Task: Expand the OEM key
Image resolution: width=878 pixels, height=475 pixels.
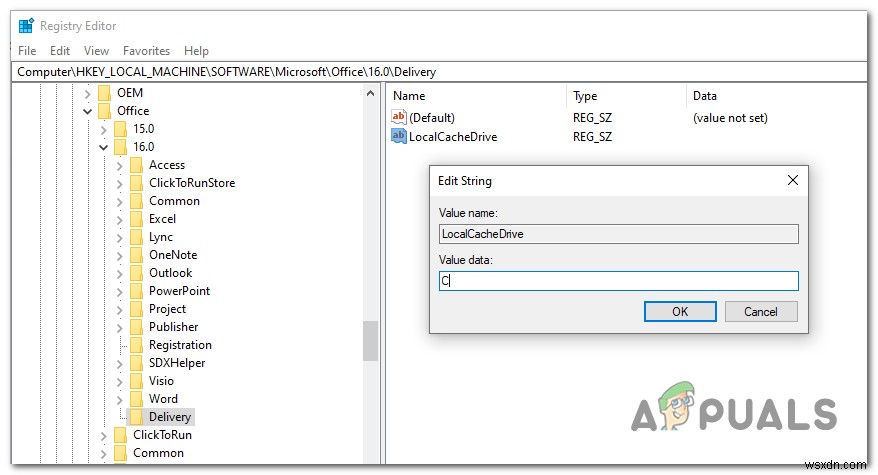Action: coord(87,94)
